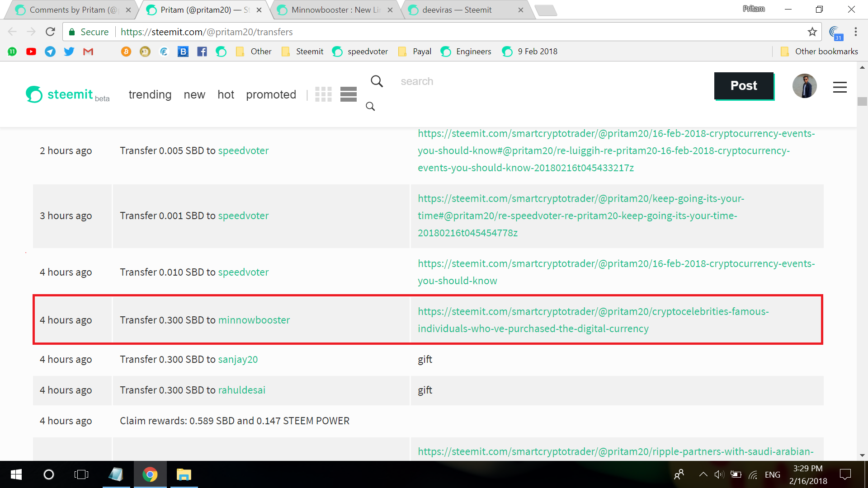868x488 pixels.
Task: Bookmark page with star icon
Action: click(812, 32)
